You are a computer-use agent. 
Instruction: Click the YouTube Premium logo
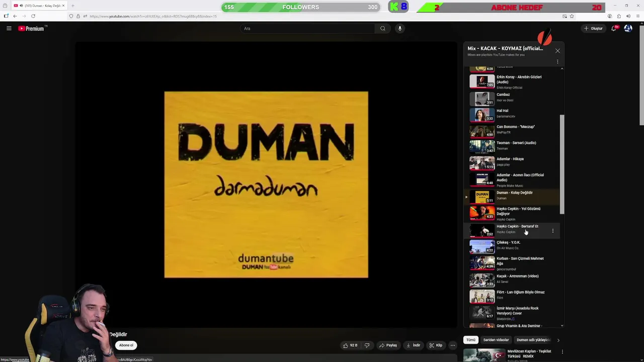coord(31,29)
